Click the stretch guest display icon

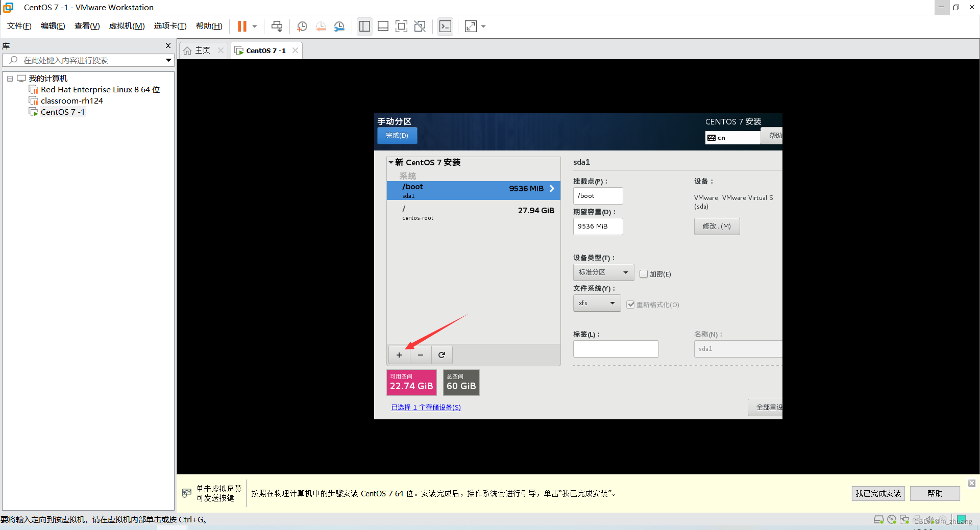(x=471, y=26)
